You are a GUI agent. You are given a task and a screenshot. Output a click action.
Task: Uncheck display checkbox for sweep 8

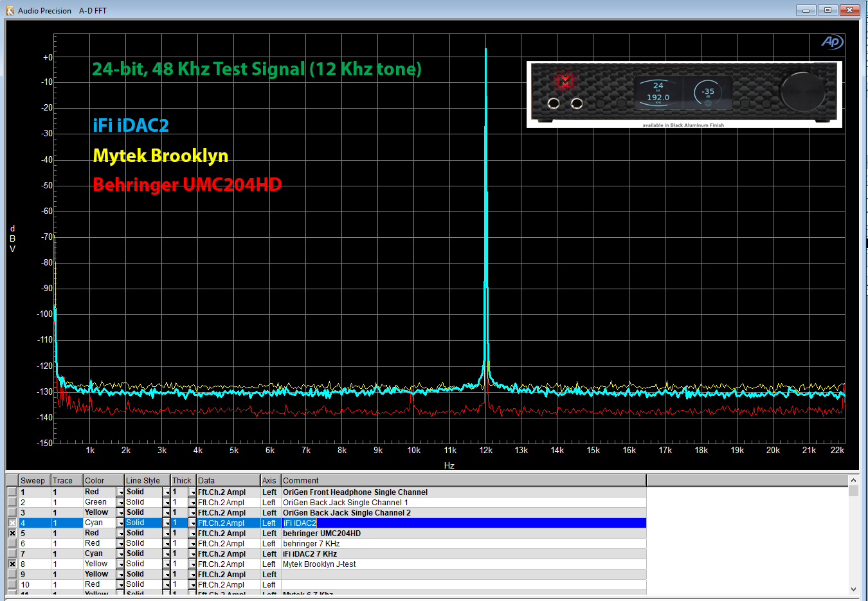[x=12, y=564]
